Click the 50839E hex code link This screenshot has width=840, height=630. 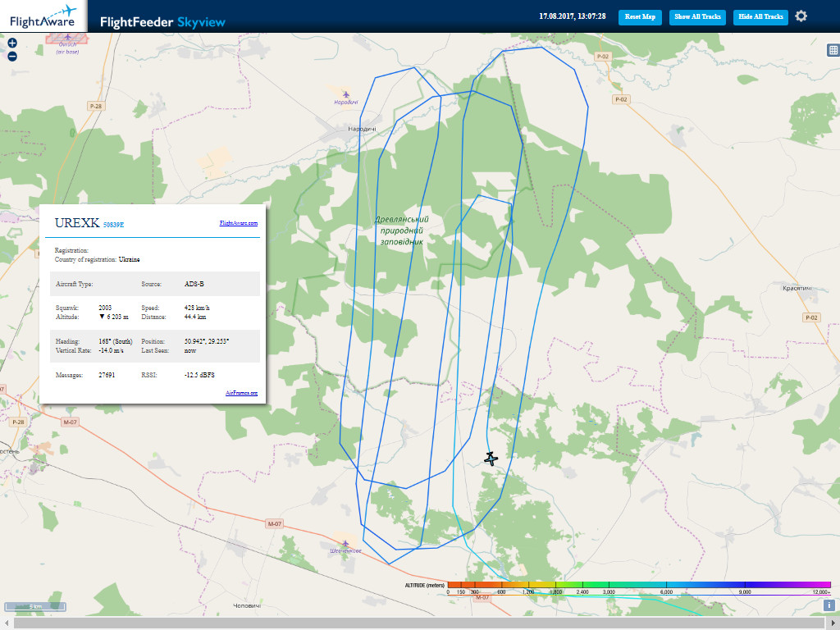pyautogui.click(x=114, y=224)
